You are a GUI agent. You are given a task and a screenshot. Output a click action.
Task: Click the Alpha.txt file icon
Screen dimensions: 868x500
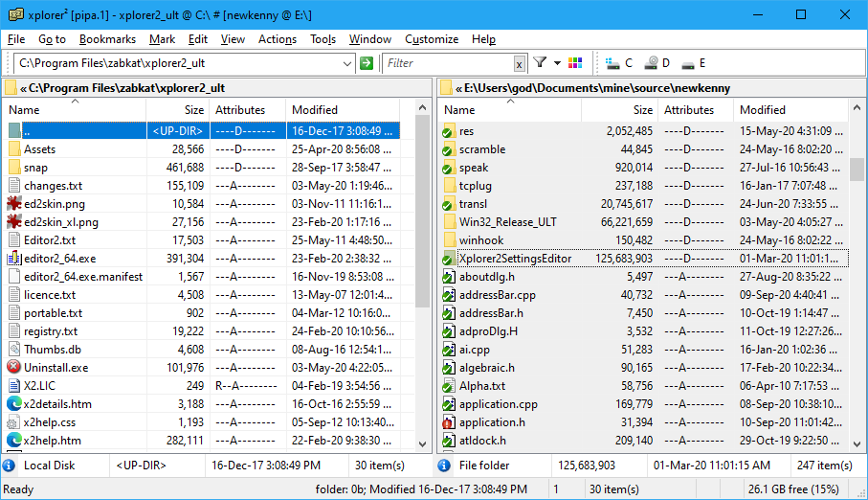(449, 386)
